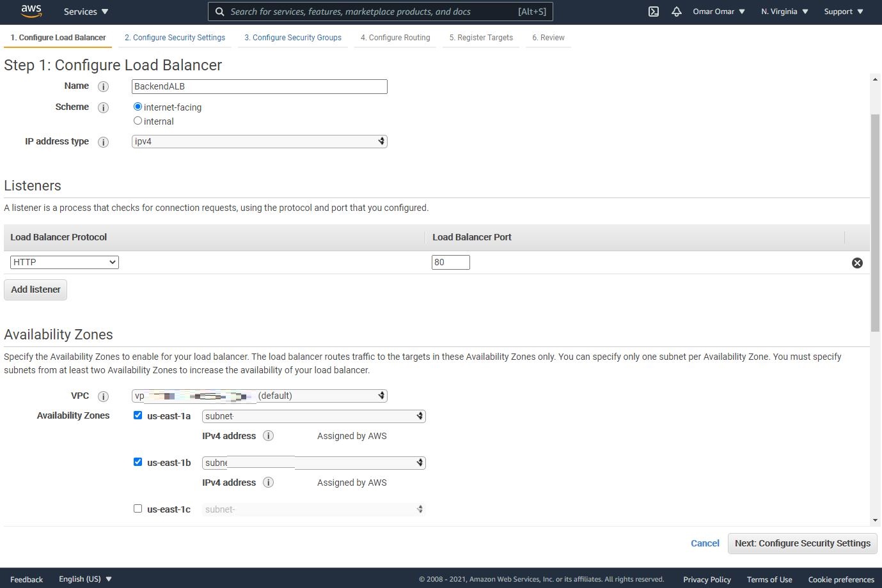
Task: Show info icon next to VPC
Action: (x=103, y=396)
